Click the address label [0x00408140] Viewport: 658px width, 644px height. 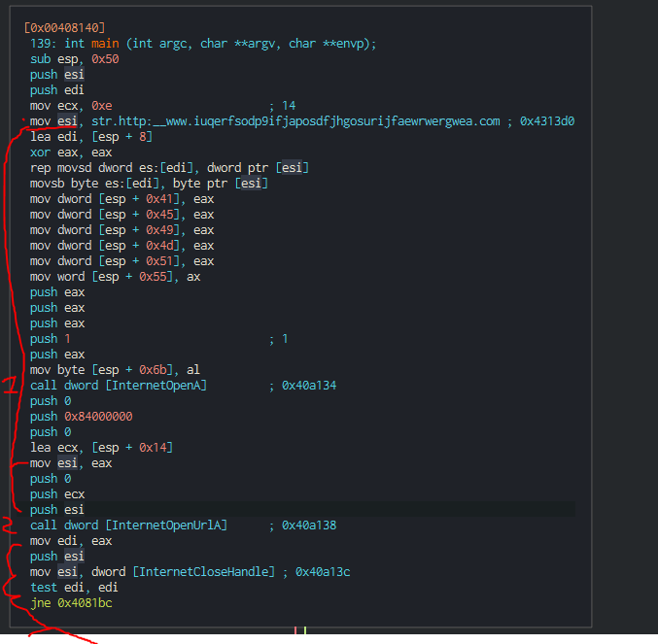pyautogui.click(x=64, y=27)
